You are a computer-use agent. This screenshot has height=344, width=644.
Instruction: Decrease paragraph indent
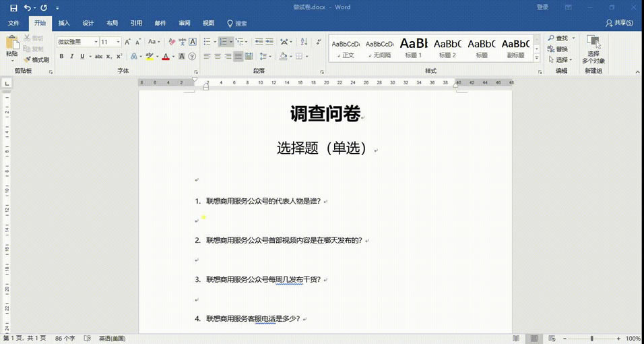[x=259, y=42]
